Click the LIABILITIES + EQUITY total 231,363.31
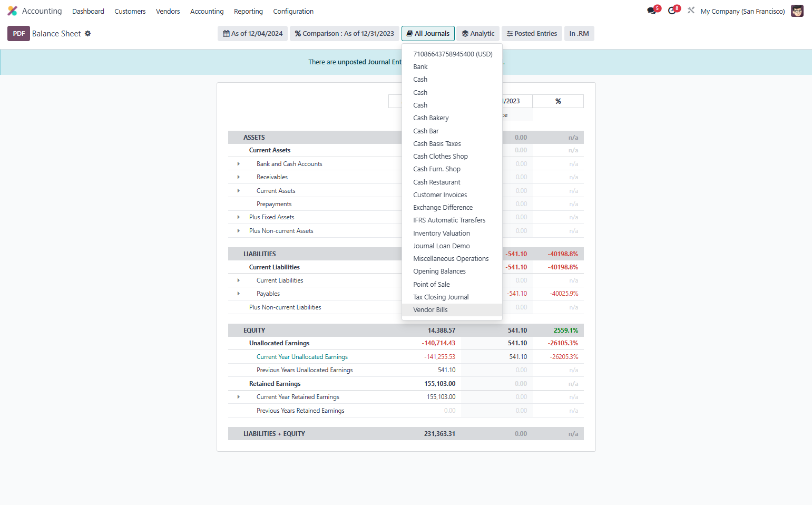Screen dimensions: 812x505 point(439,434)
